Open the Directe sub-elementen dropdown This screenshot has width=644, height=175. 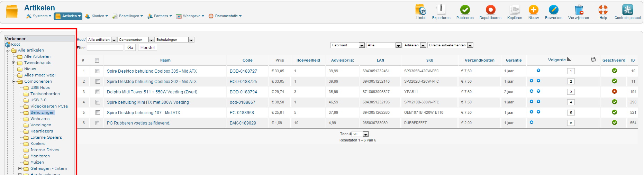pyautogui.click(x=450, y=45)
